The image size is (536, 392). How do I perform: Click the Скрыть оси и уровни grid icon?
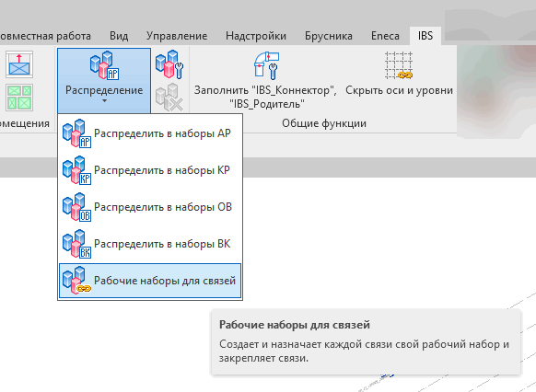click(x=399, y=65)
